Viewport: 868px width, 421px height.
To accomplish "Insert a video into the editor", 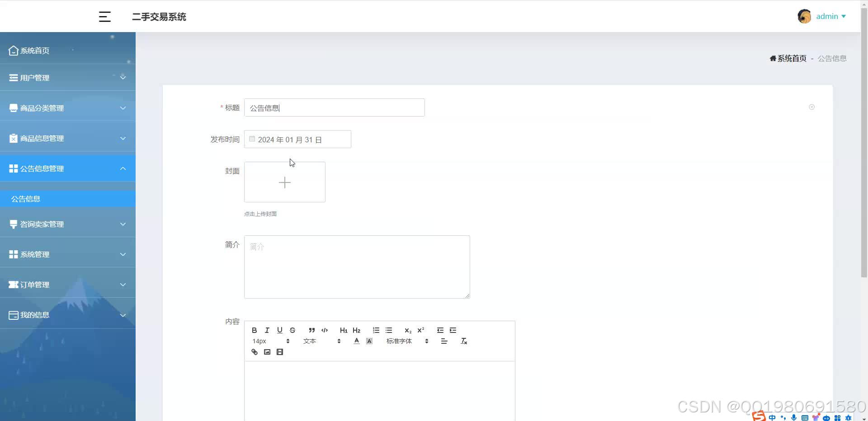I will (280, 352).
